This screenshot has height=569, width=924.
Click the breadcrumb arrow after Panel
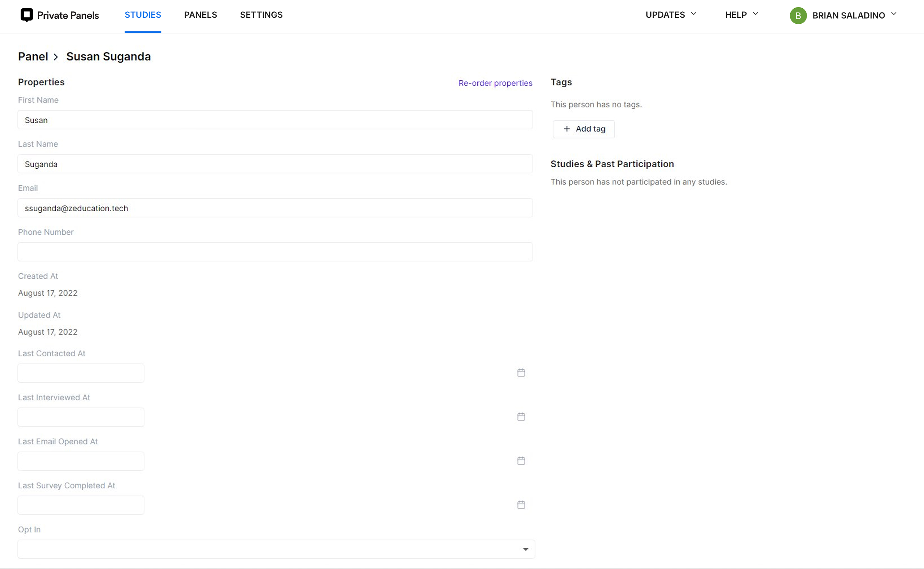56,57
